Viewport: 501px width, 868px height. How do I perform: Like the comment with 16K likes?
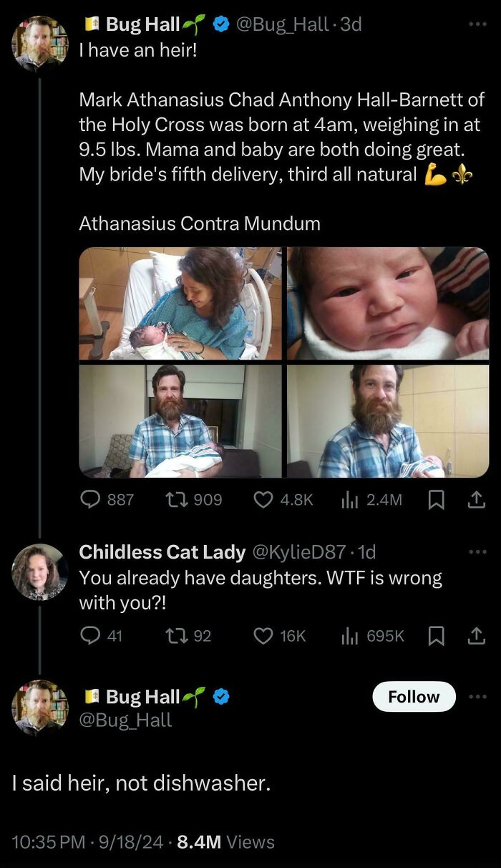pos(264,635)
